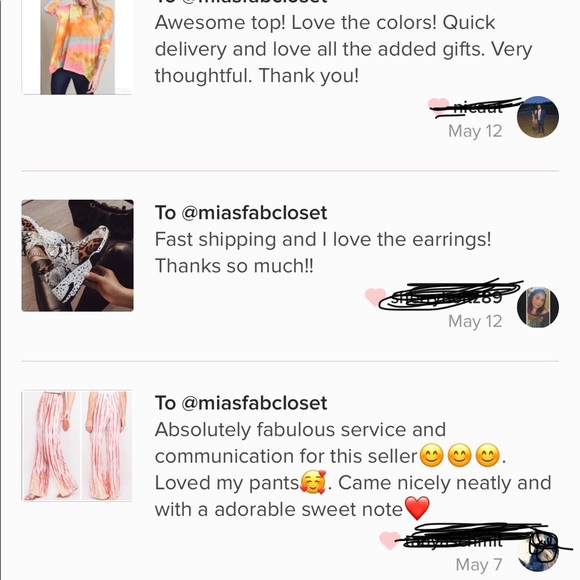Open the platform sandals listing thumbnail
Viewport: 580px width, 580px height.
[77, 256]
